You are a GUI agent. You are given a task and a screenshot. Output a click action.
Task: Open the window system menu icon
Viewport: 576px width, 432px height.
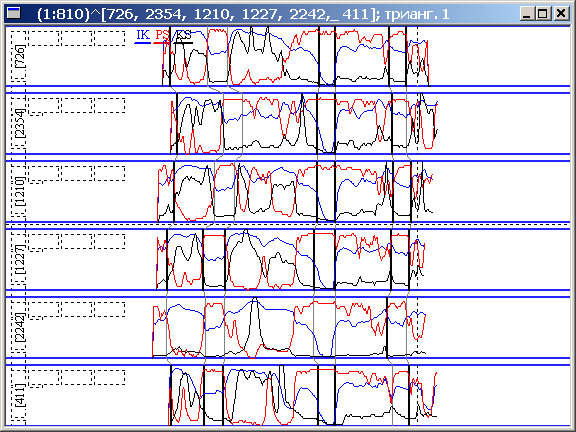tap(14, 14)
